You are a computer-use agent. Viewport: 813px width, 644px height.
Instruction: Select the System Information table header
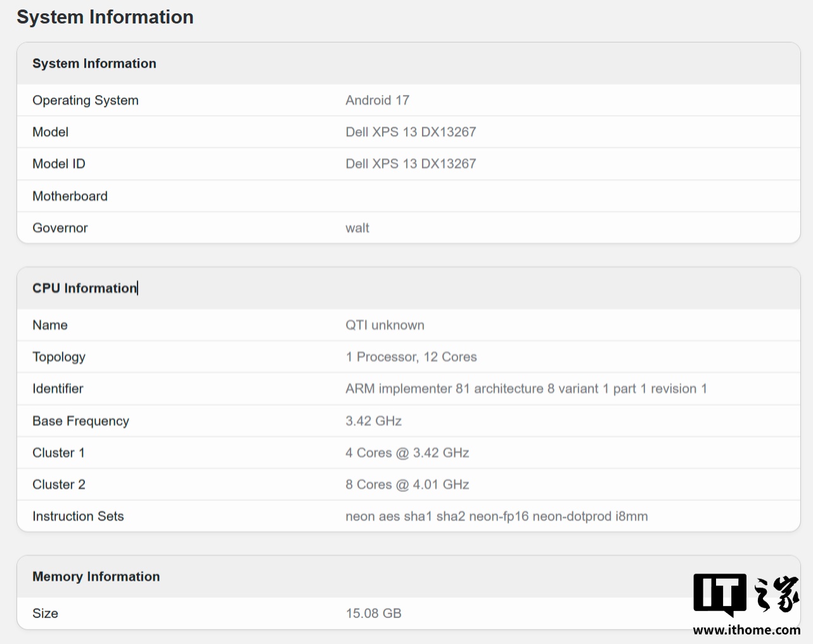click(94, 63)
